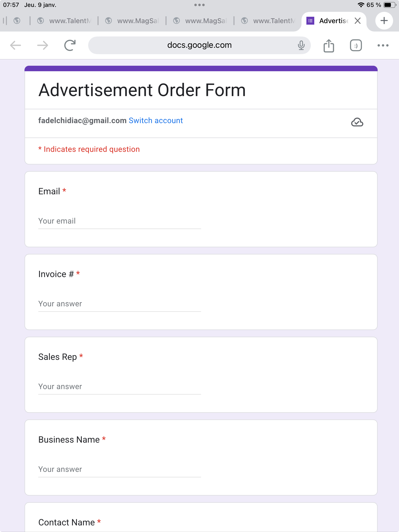Tap the microphone voice search icon
Image resolution: width=399 pixels, height=532 pixels.
click(301, 45)
